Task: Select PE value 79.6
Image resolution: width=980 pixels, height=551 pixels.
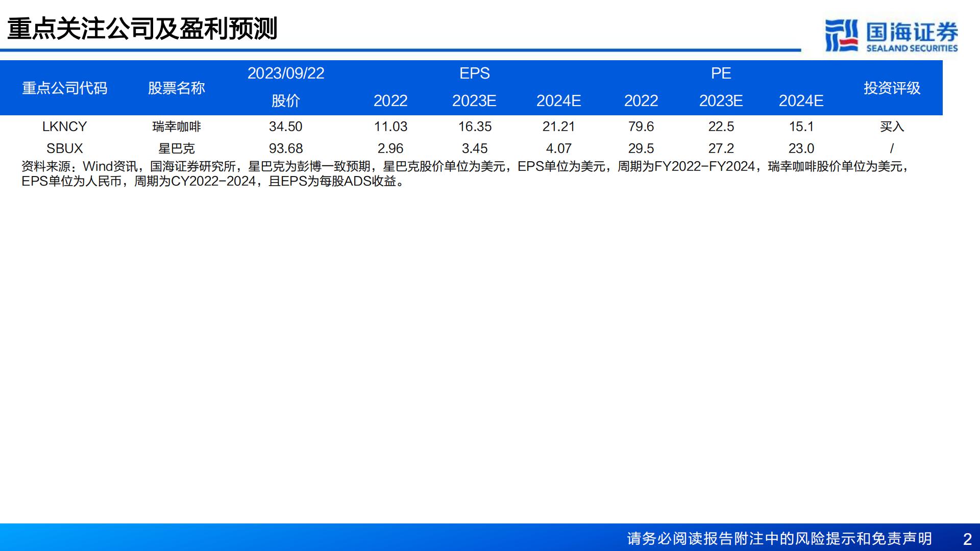Action: [x=641, y=127]
